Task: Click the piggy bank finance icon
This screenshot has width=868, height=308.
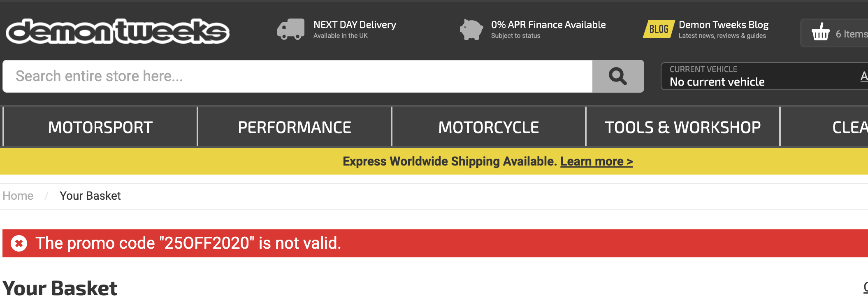Action: click(x=471, y=29)
